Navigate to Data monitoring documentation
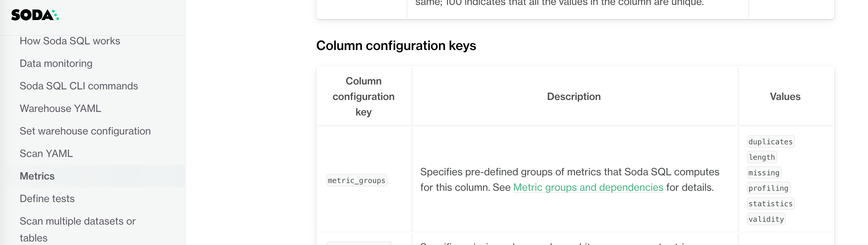 (x=56, y=63)
